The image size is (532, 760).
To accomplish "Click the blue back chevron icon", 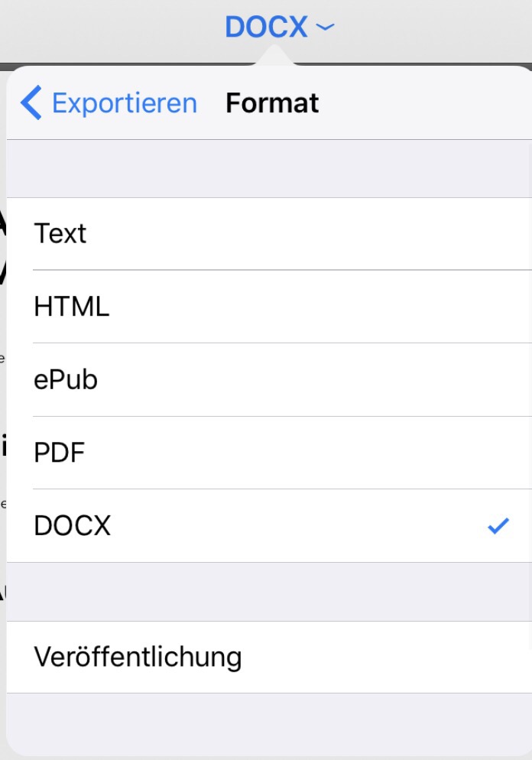I will 31,103.
